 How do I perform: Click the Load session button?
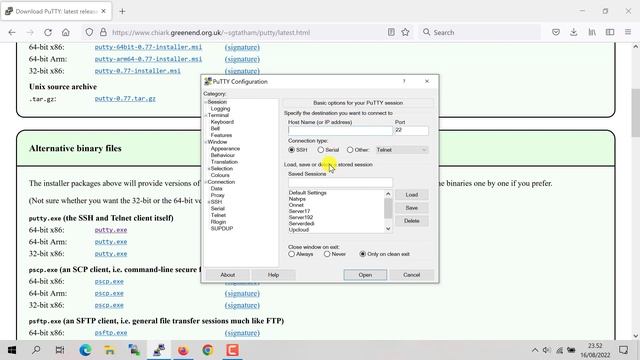[x=411, y=195]
